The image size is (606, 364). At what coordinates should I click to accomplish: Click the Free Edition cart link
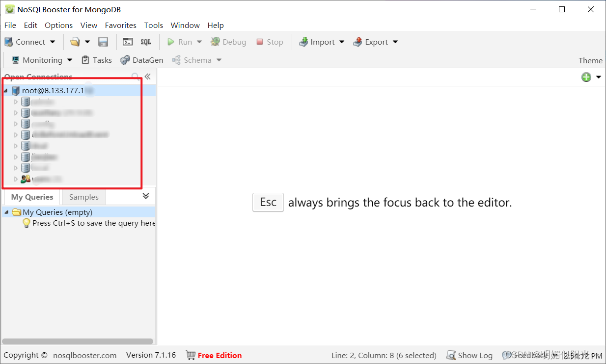(x=214, y=355)
